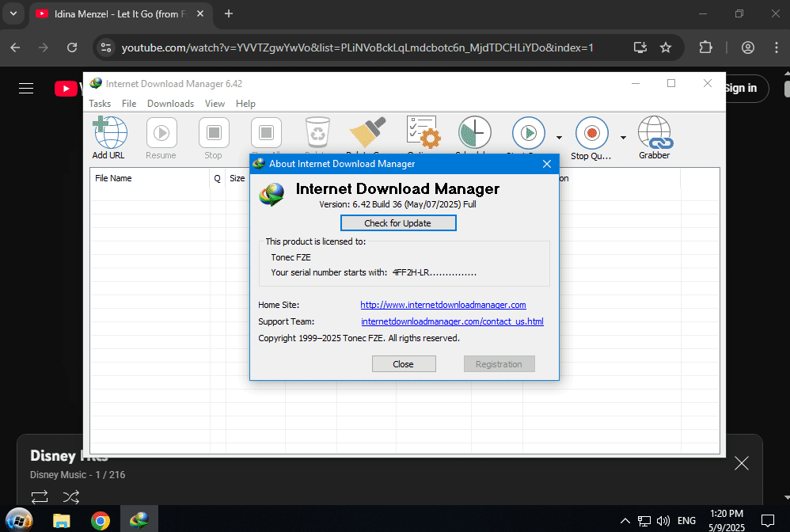Click IDM taskbar icon

(139, 520)
